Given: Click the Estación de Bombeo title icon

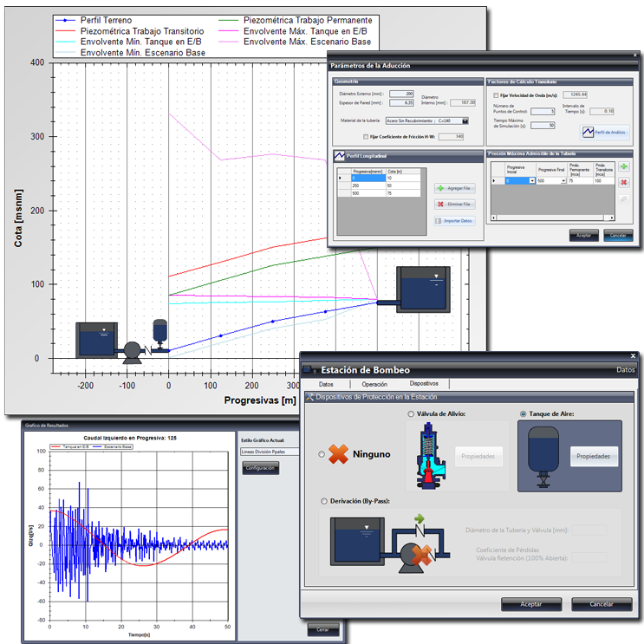Looking at the screenshot, I should [309, 370].
